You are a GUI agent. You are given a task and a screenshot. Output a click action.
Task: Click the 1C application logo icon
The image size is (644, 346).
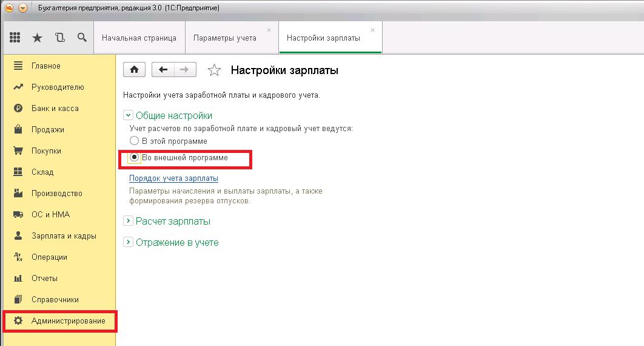(x=8, y=8)
